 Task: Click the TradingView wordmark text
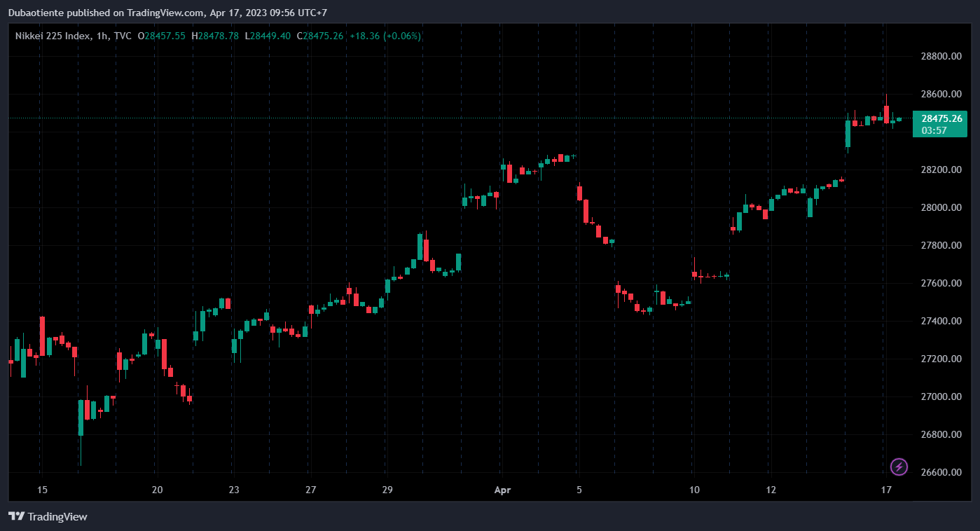[57, 516]
